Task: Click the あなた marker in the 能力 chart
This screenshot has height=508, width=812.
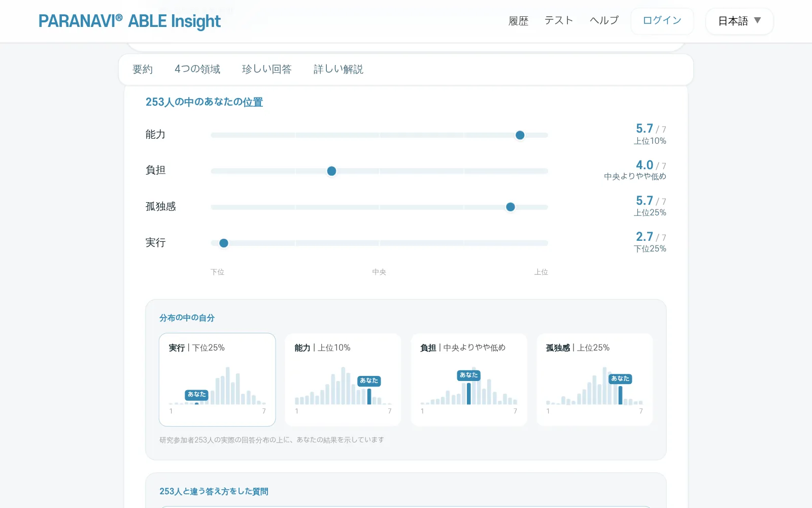Action: point(369,381)
